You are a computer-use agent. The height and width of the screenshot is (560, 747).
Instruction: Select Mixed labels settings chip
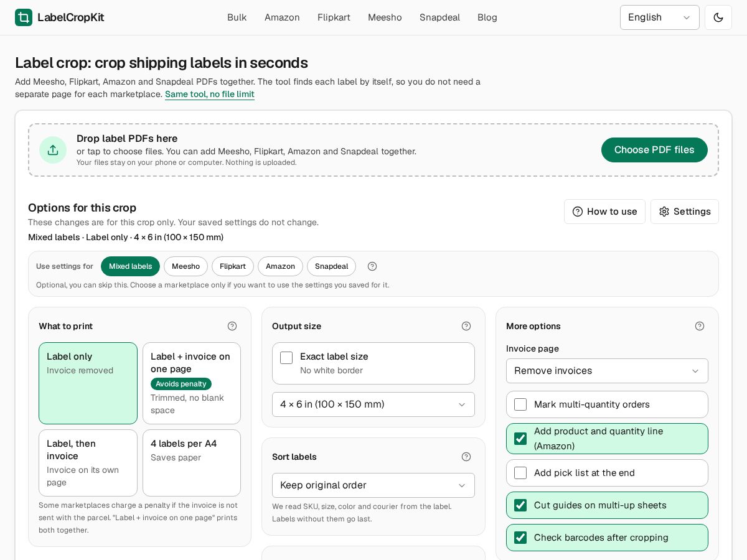click(130, 266)
